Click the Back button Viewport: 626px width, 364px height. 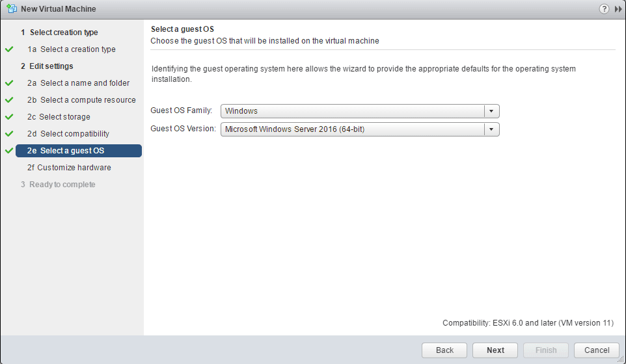(444, 350)
